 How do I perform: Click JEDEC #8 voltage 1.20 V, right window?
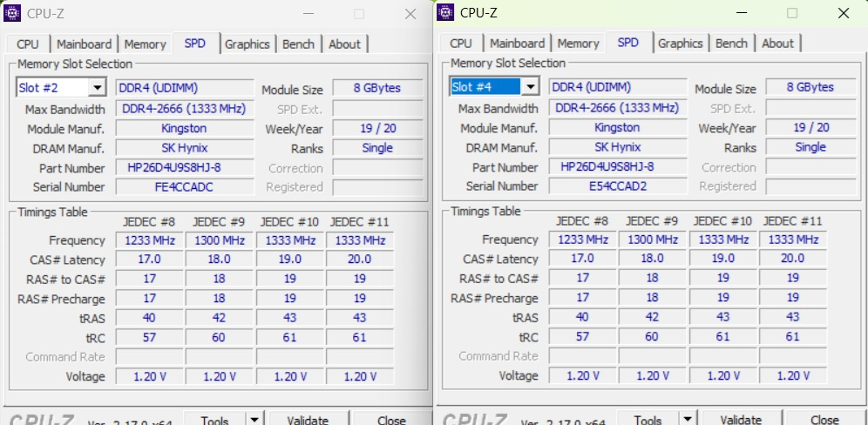pyautogui.click(x=583, y=375)
